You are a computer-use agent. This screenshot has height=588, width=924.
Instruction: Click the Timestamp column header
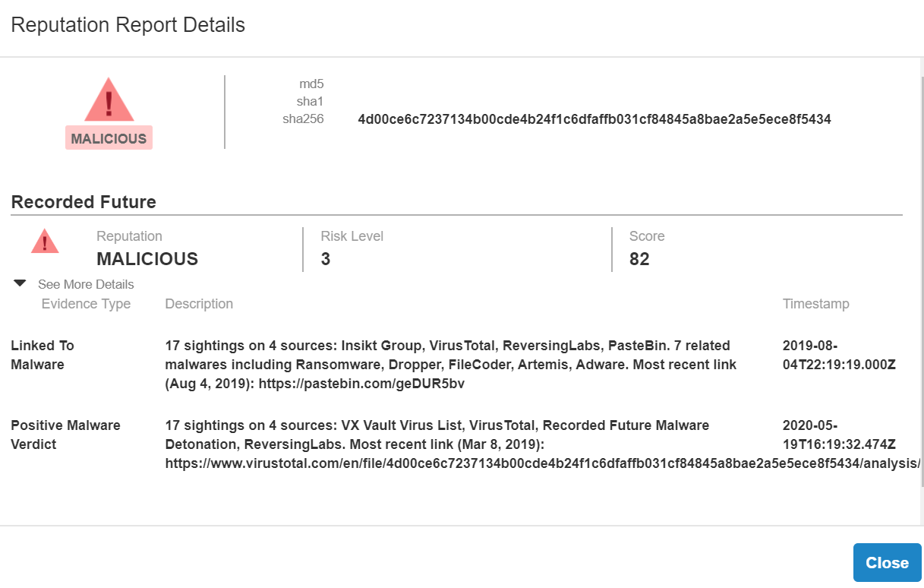[815, 304]
